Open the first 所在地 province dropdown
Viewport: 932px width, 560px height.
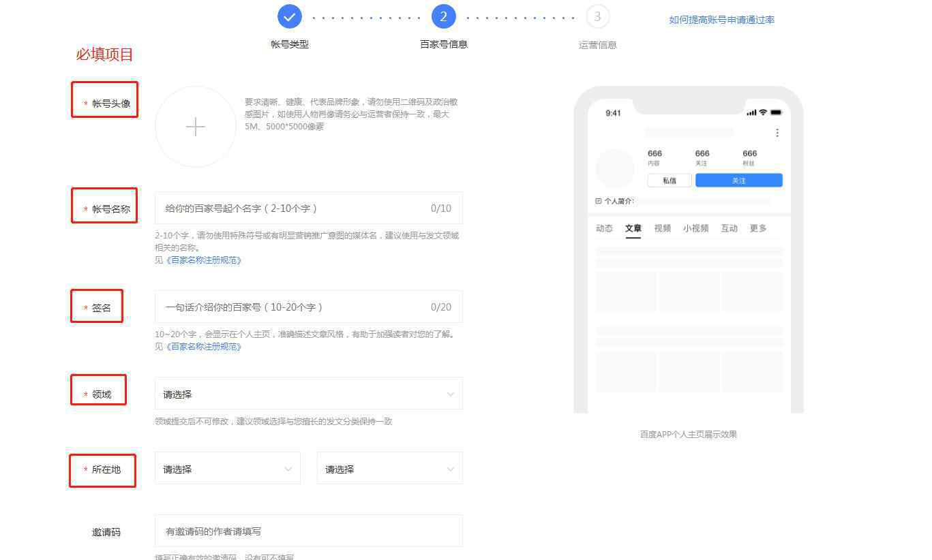tap(228, 469)
